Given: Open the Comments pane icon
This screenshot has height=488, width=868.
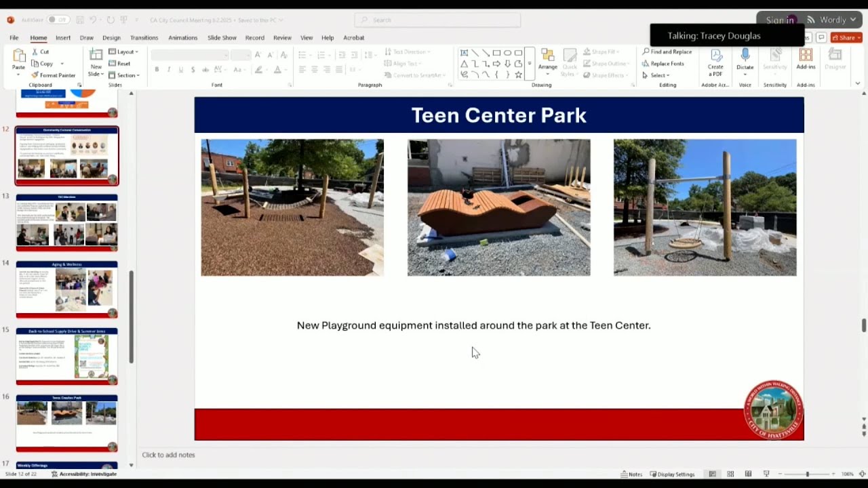Looking at the screenshot, I should tap(821, 37).
